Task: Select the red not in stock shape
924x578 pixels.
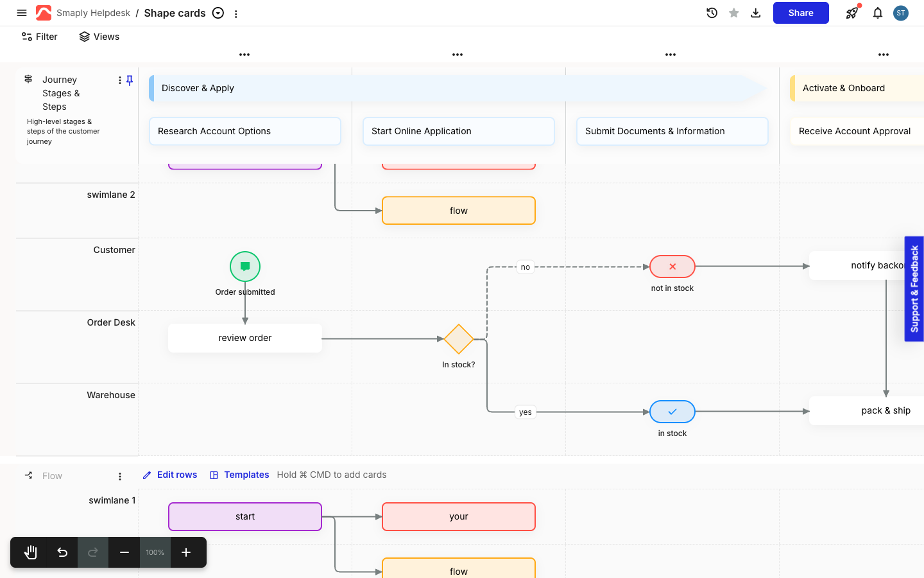Action: pos(672,267)
